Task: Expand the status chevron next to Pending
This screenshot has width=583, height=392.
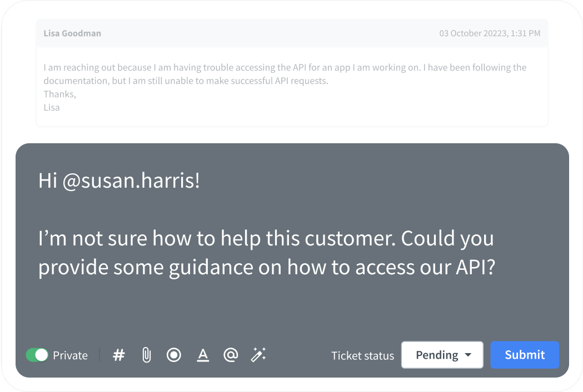Action: click(x=469, y=355)
